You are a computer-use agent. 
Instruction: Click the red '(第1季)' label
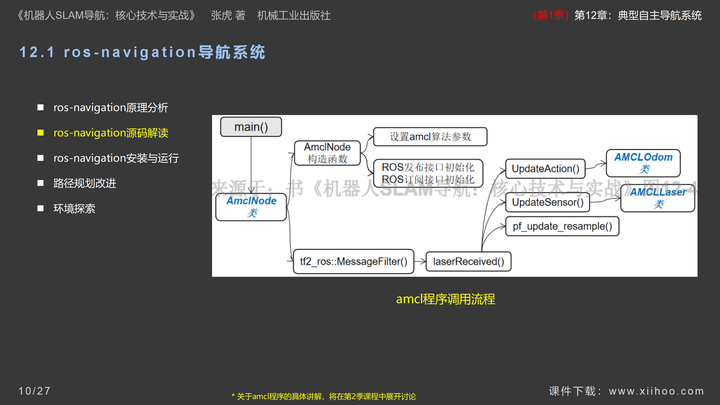point(551,15)
